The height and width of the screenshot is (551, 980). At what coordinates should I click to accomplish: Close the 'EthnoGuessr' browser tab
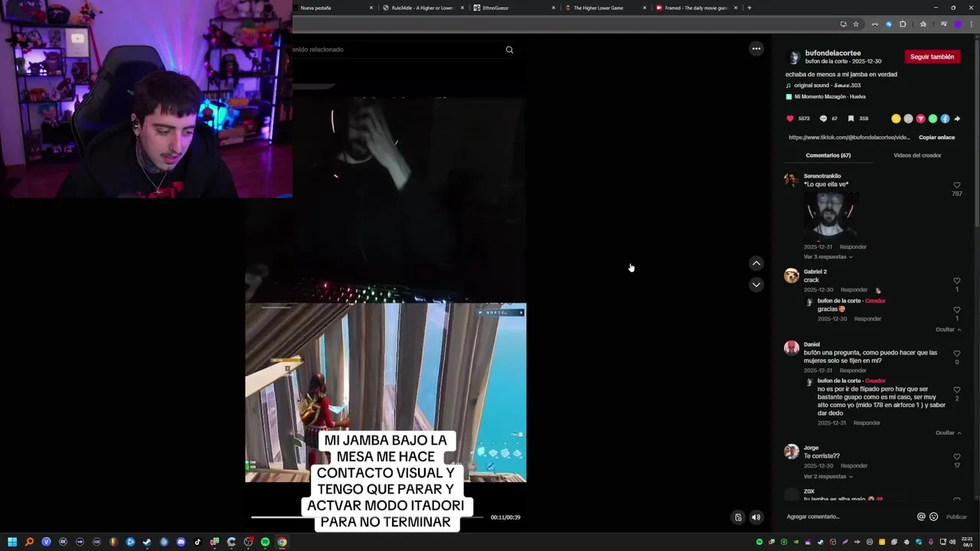click(554, 8)
